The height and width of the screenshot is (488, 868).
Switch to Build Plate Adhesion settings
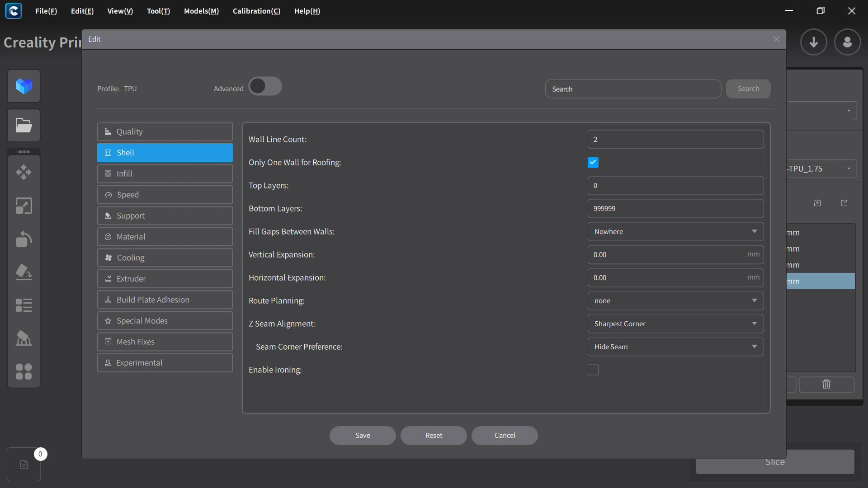click(x=165, y=300)
